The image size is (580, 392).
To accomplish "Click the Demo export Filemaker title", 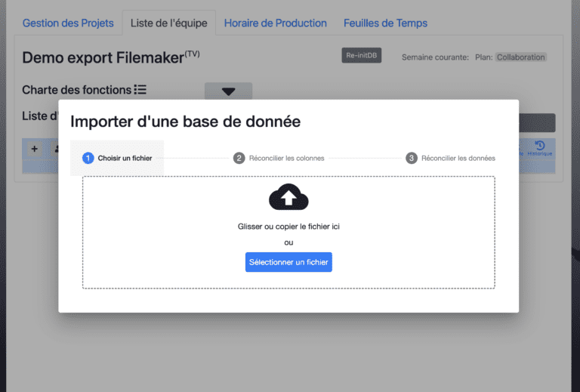I will (103, 57).
